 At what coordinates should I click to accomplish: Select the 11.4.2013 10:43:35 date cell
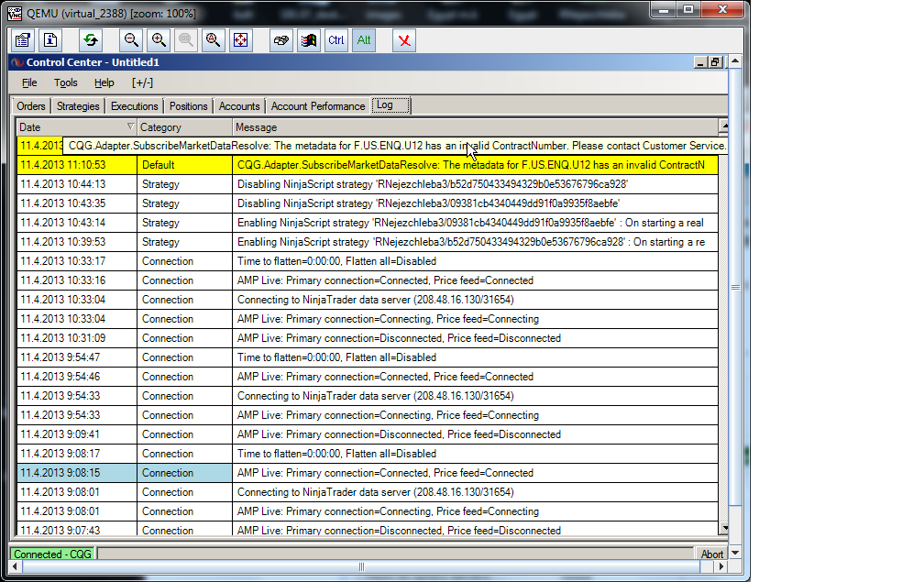(x=77, y=203)
